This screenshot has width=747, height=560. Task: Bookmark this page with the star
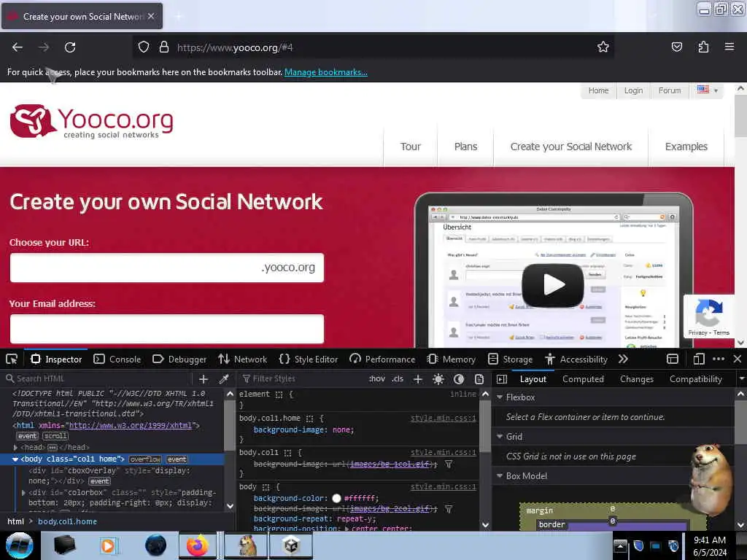[603, 47]
